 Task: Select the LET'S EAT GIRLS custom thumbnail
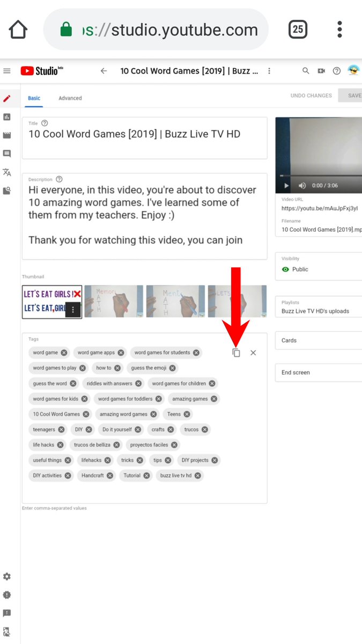[52, 302]
